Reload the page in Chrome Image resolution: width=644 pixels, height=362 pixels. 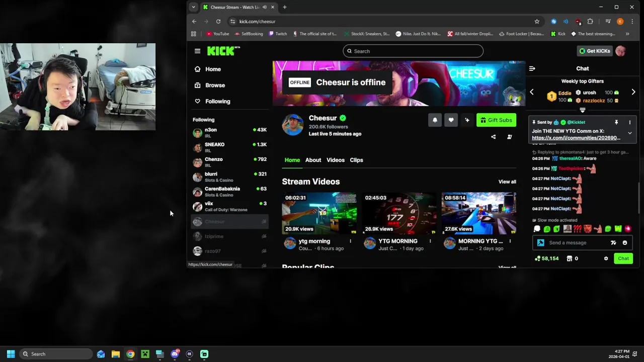[218, 22]
